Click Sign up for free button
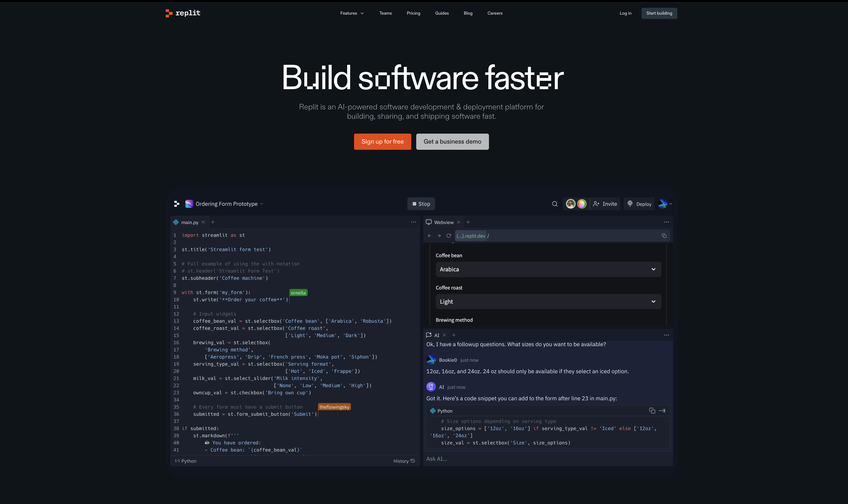 [x=382, y=142]
